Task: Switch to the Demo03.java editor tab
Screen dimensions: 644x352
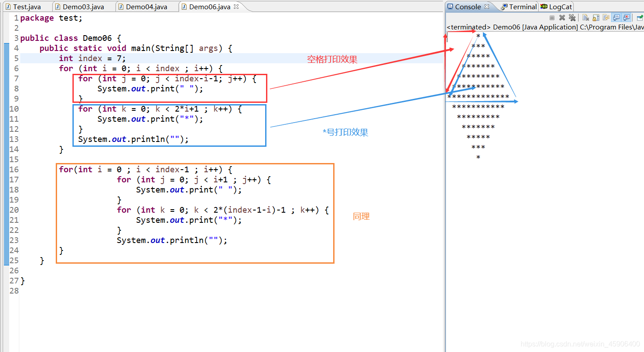Action: pyautogui.click(x=83, y=7)
